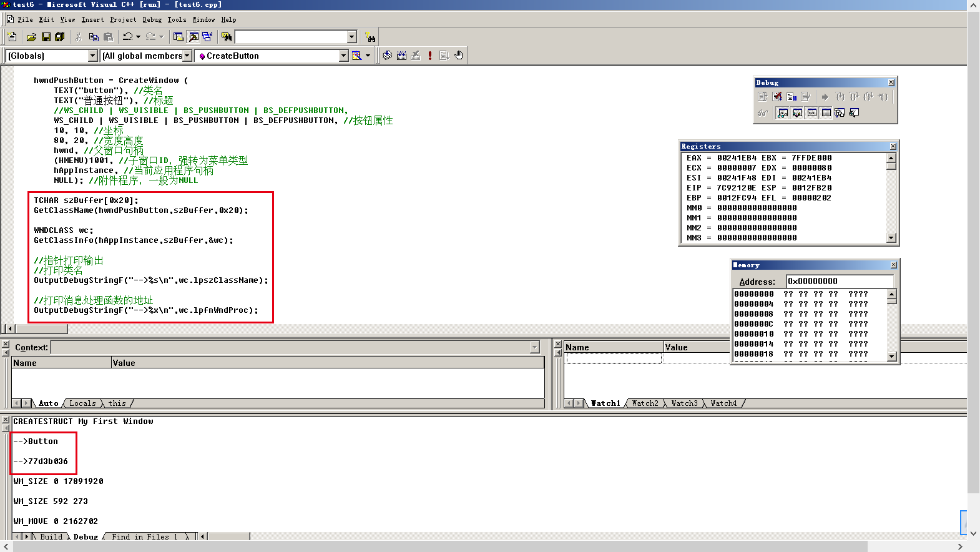Image resolution: width=980 pixels, height=552 pixels.
Task: Close the Registers floating window
Action: pos(893,146)
